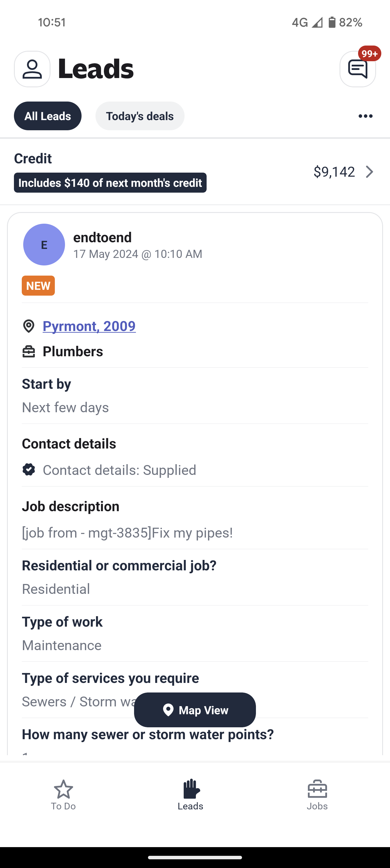This screenshot has width=390, height=868.
Task: Tap the Fix my pipes job description
Action: pyautogui.click(x=127, y=533)
